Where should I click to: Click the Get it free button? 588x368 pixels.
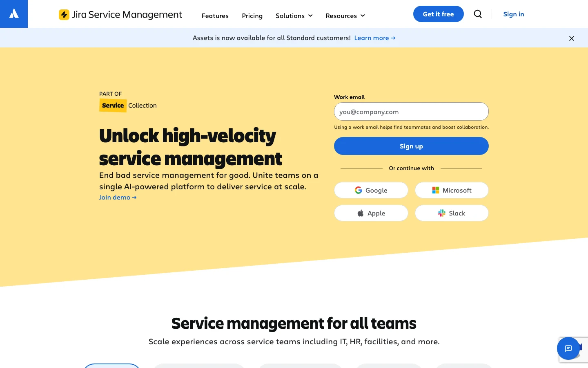pos(439,14)
